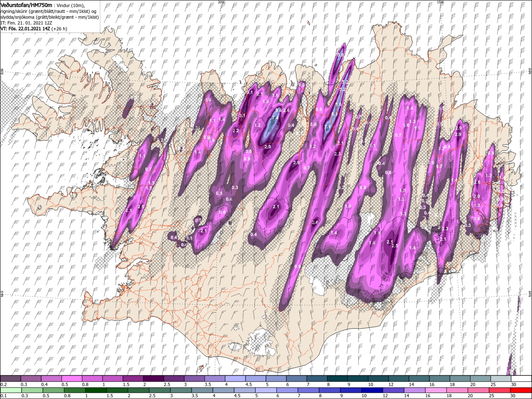The image size is (532, 399).
Task: Click the '5.8' snowfall value on map
Action: click(x=340, y=55)
